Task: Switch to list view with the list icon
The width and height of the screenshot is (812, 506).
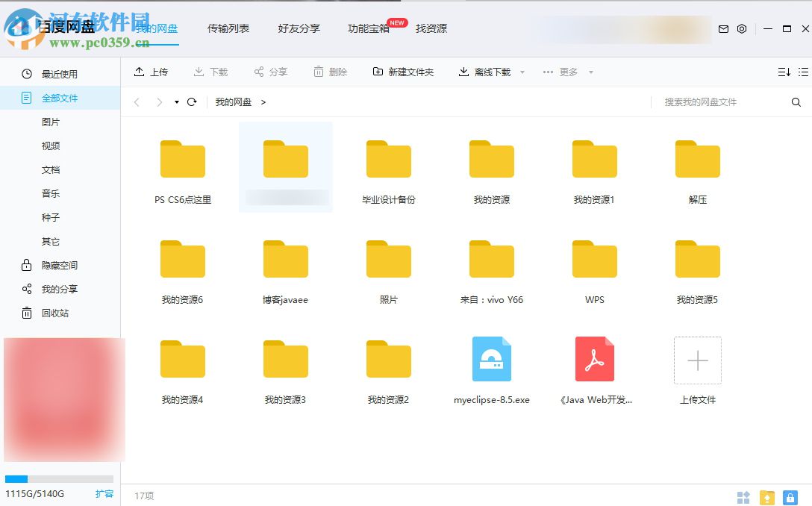Action: click(802, 72)
